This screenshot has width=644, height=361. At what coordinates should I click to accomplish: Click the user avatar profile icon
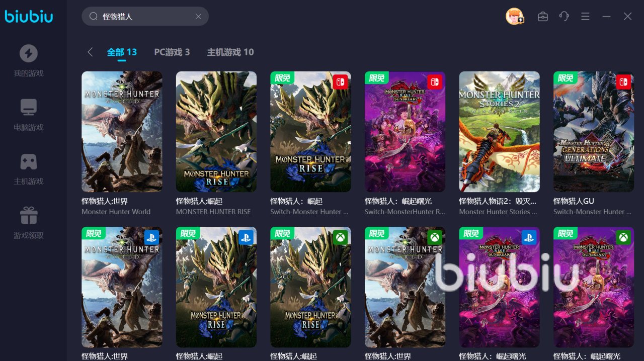[x=515, y=16]
